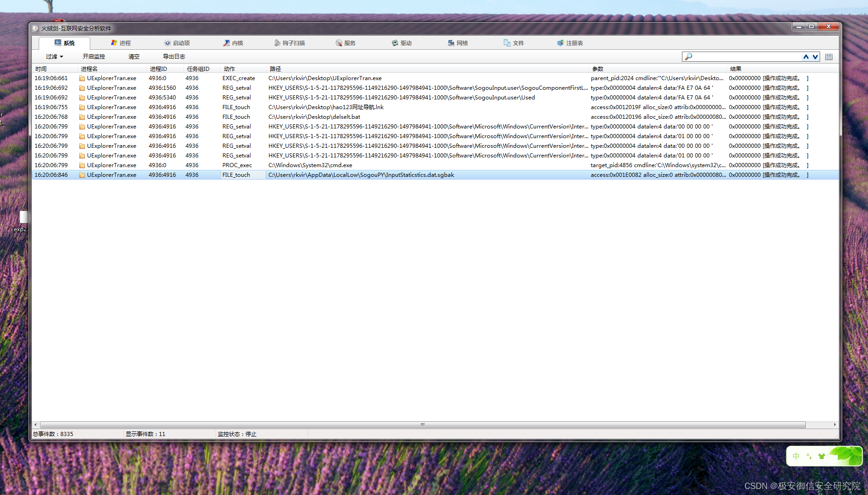Click the 服务 tab icon
Image resolution: width=868 pixels, height=495 pixels.
click(x=338, y=43)
